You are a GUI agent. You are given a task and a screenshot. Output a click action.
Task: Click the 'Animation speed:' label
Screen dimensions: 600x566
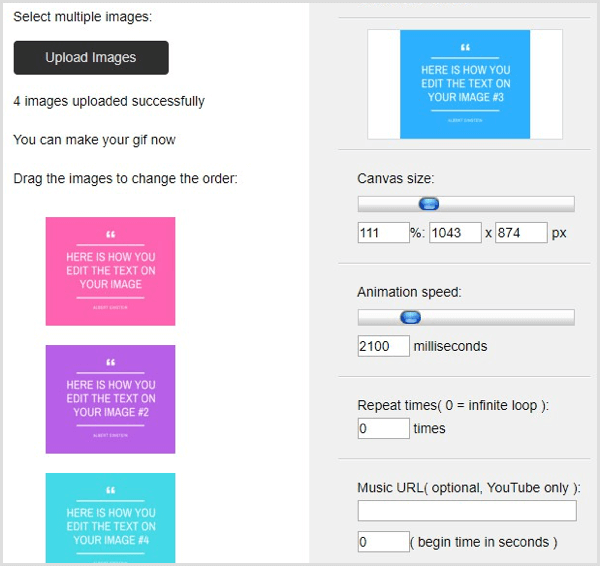click(409, 292)
